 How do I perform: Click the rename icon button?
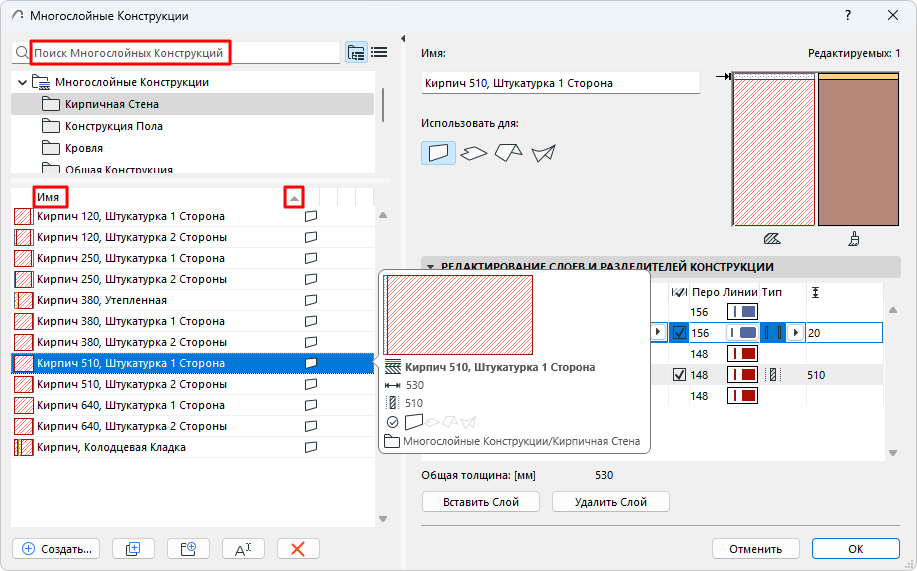tap(243, 549)
